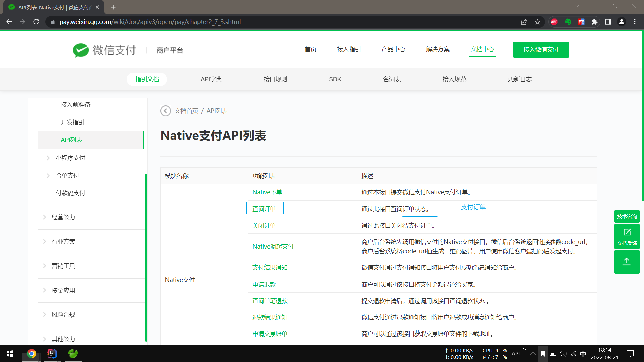Screen dimensions: 644x362
Task: Open the green app icon in the taskbar
Action: coord(73,354)
